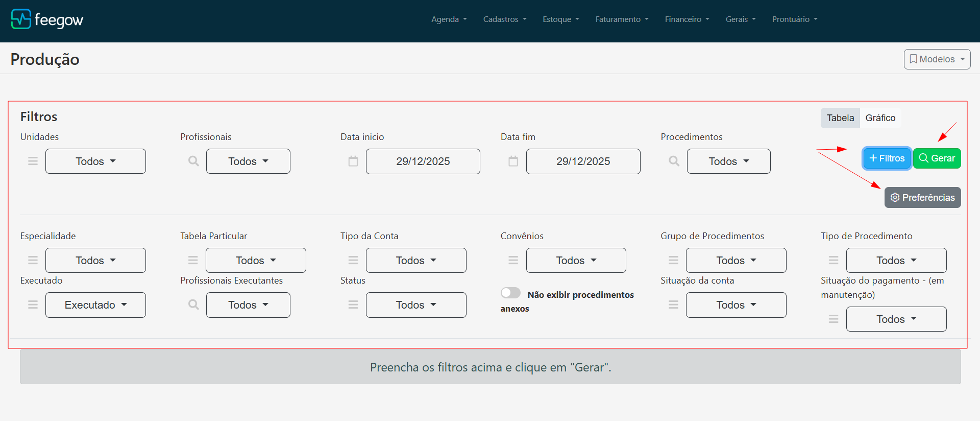980x421 pixels.
Task: Open the Estoque menu
Action: pos(561,19)
